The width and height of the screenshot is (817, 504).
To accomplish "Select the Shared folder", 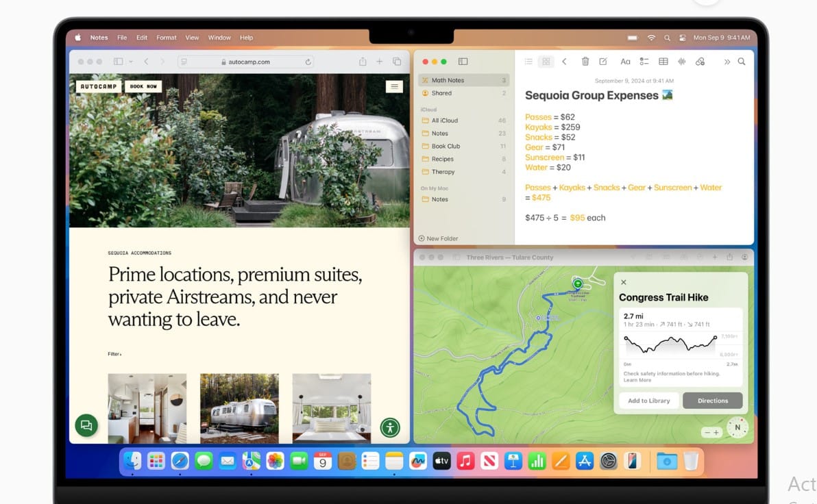I will 463,93.
